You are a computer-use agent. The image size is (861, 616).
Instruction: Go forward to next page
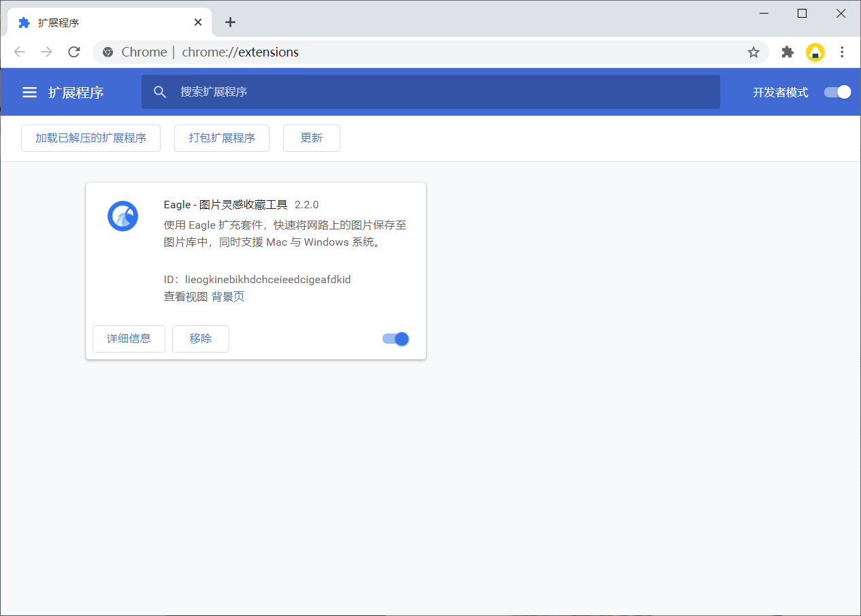click(x=46, y=52)
